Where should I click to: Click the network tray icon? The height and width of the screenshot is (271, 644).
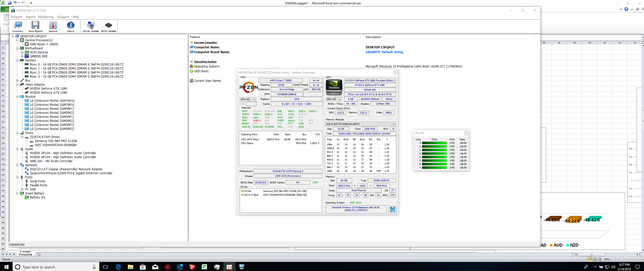click(607, 267)
